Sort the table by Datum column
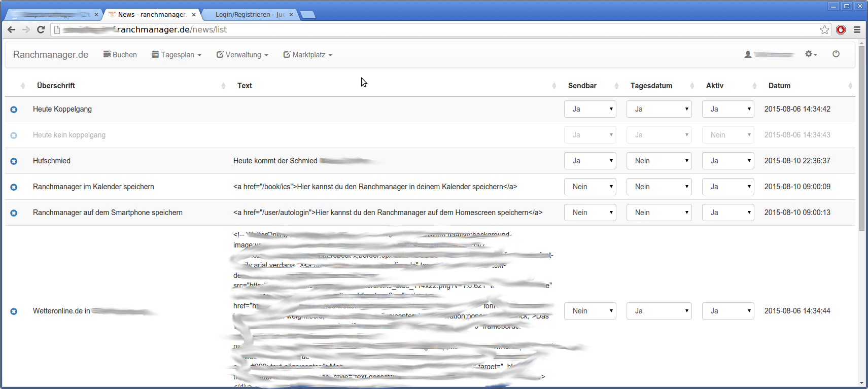The height and width of the screenshot is (389, 868). pos(779,86)
